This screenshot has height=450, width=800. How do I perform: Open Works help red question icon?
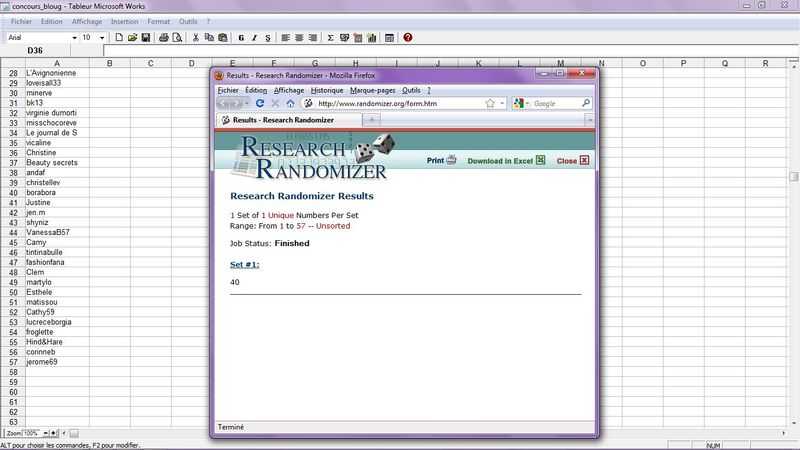tap(408, 38)
